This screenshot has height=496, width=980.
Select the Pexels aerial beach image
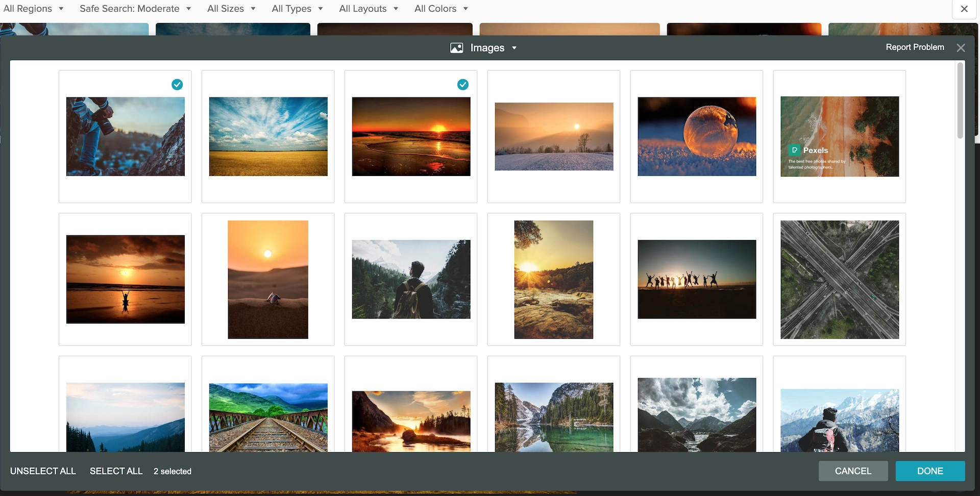coord(840,136)
